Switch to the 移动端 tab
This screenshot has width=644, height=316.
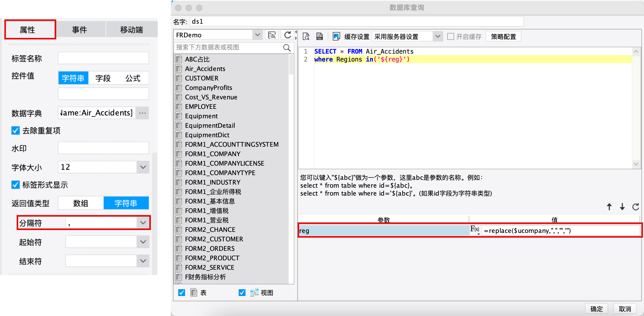point(131,30)
